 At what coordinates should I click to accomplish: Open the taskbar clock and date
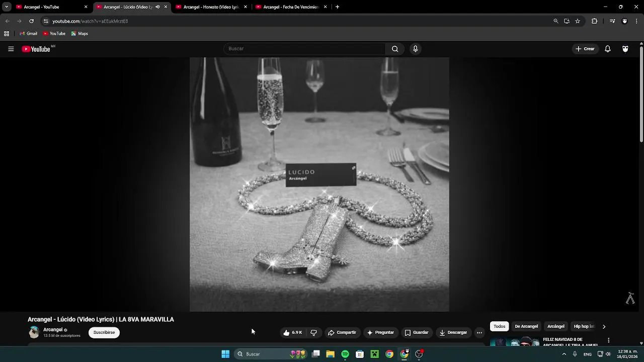coord(627,354)
